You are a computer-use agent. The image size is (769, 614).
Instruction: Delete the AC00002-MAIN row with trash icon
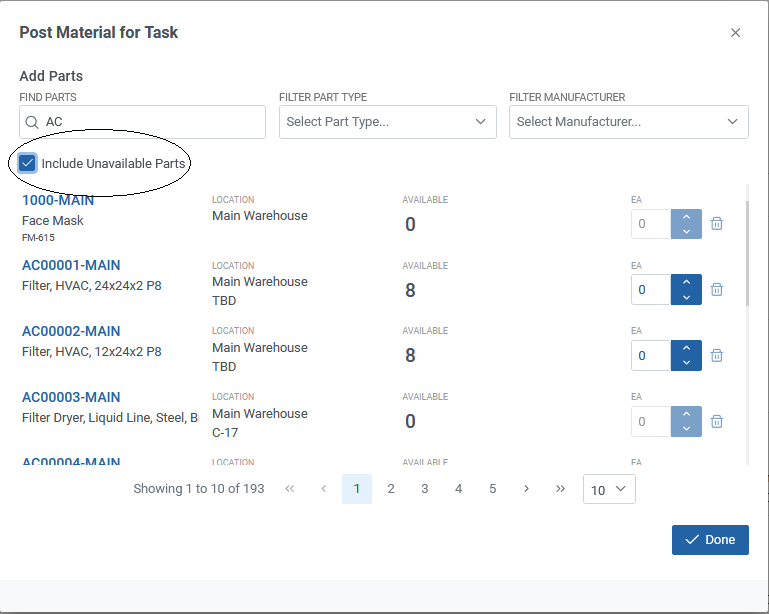pos(717,355)
